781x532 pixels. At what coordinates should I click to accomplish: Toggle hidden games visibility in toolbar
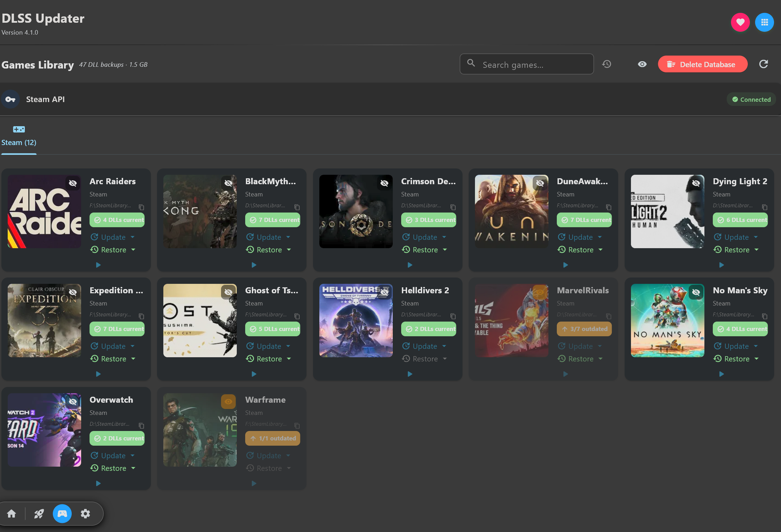(x=642, y=64)
